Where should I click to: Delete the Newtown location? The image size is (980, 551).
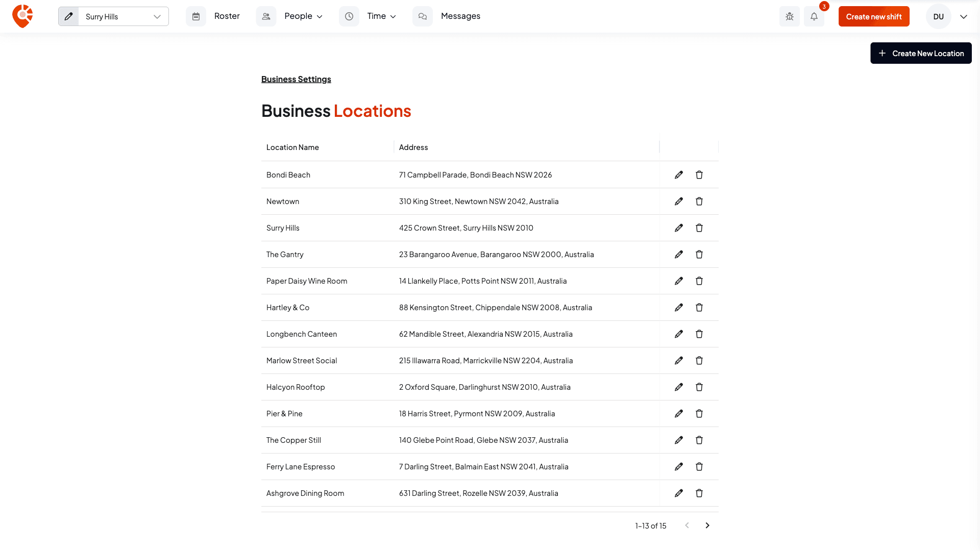pos(699,202)
